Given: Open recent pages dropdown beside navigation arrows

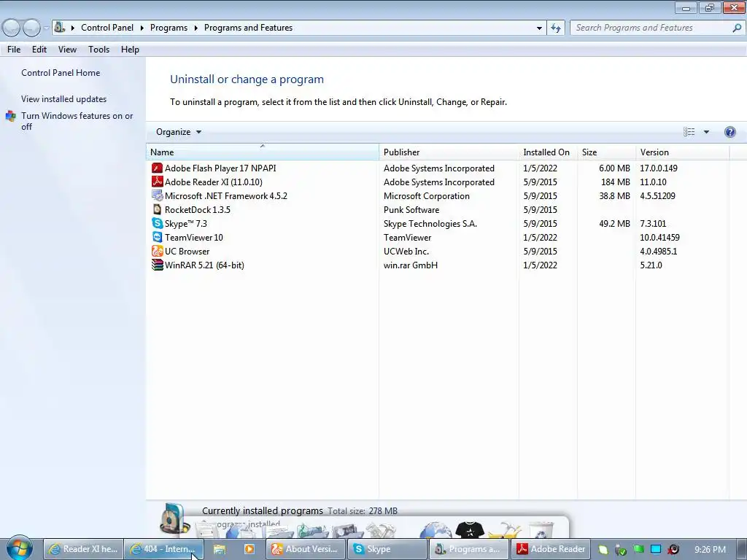Looking at the screenshot, I should pos(46,28).
